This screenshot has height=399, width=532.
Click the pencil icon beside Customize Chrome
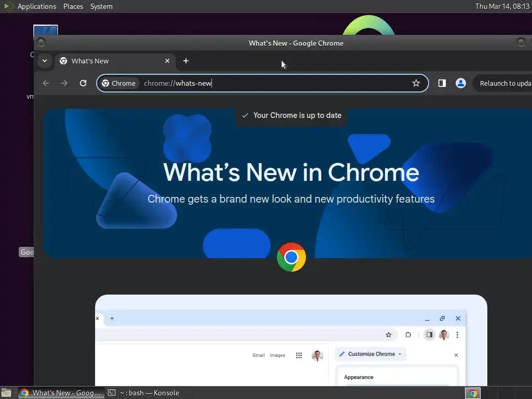coord(342,354)
